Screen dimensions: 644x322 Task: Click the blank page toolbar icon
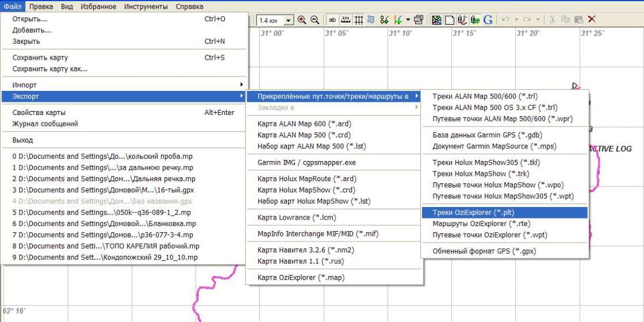click(x=449, y=20)
